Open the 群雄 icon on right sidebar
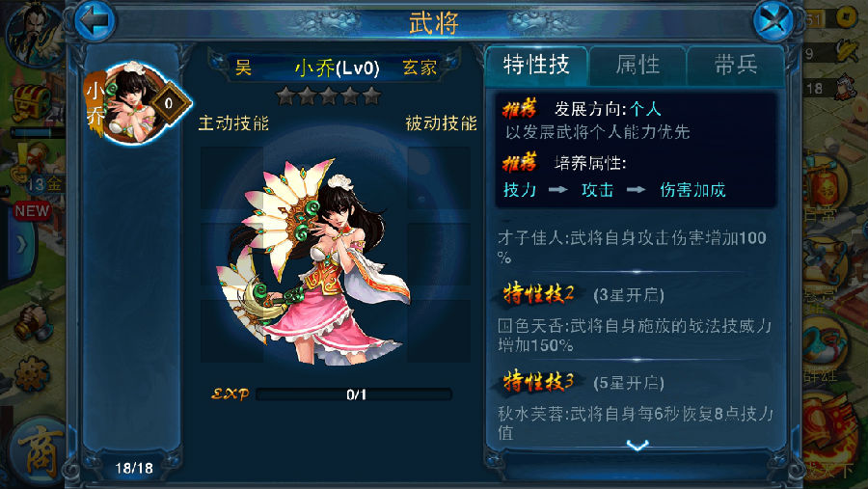This screenshot has width=868, height=489. pos(825,348)
